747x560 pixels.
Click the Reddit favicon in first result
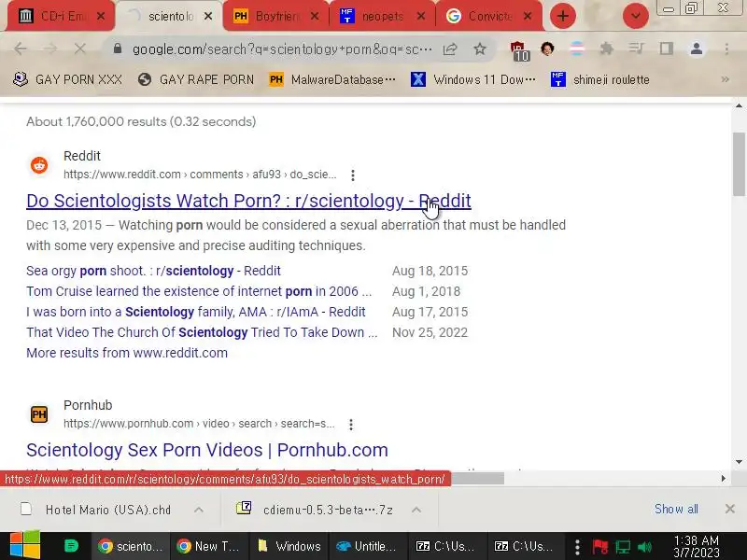pyautogui.click(x=39, y=165)
